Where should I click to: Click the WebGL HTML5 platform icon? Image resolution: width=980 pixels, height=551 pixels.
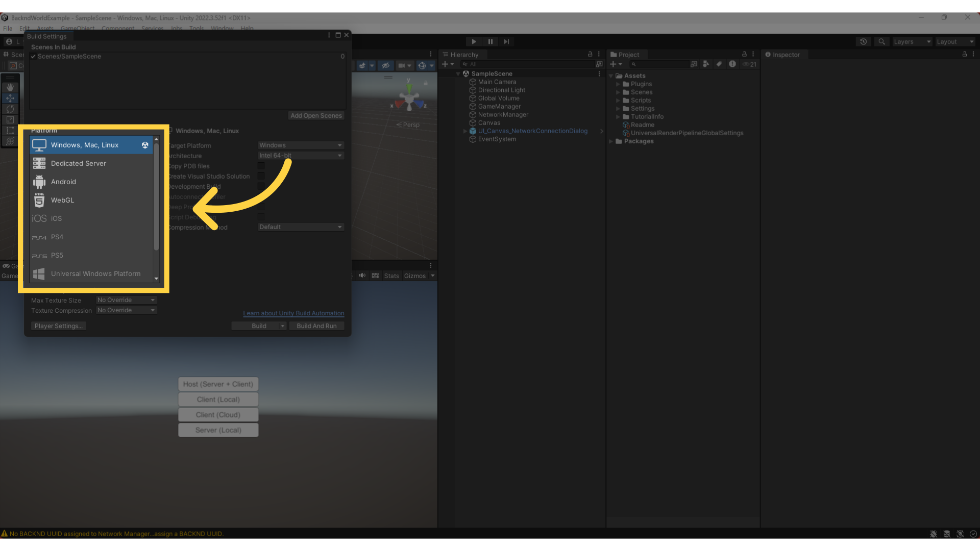pyautogui.click(x=39, y=201)
